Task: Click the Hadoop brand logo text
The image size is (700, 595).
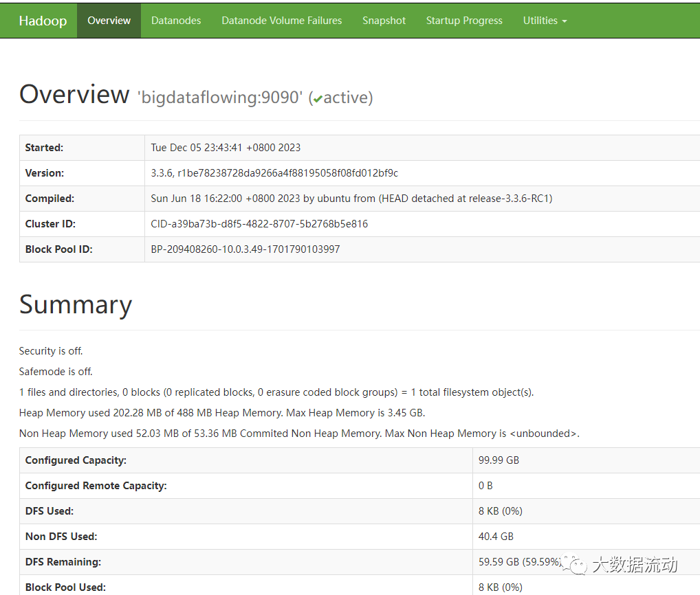Action: [43, 20]
